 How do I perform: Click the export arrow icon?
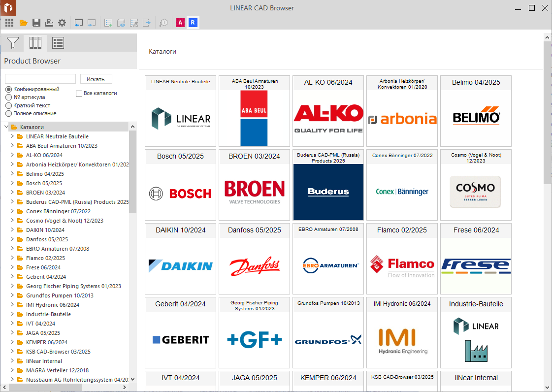pyautogui.click(x=147, y=23)
